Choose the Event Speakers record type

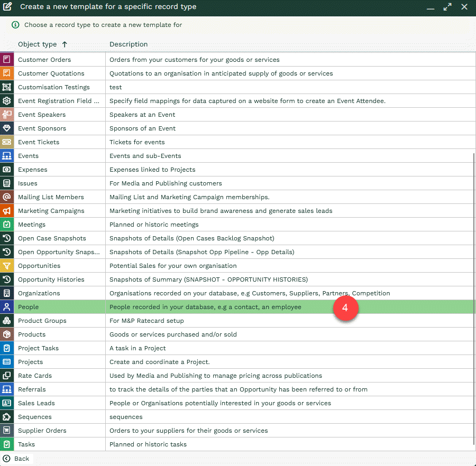(237, 114)
